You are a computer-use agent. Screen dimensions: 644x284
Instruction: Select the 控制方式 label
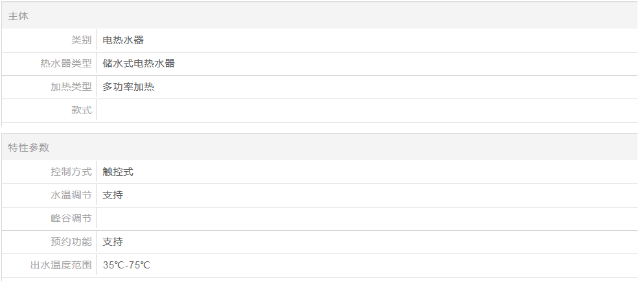click(x=71, y=172)
